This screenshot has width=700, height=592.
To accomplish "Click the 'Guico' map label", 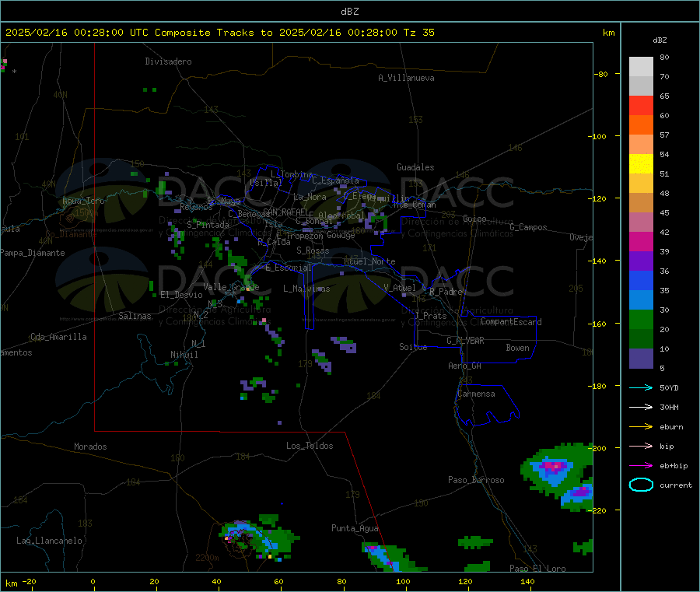I will click(474, 219).
